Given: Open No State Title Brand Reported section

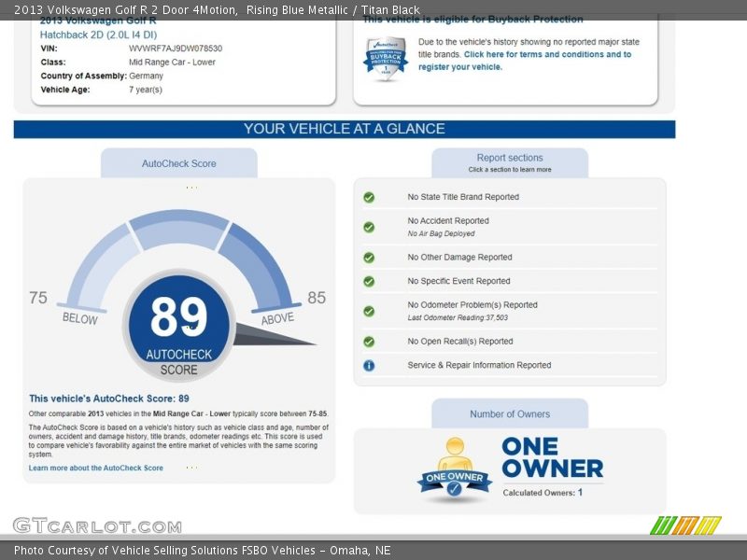Looking at the screenshot, I should [510, 197].
